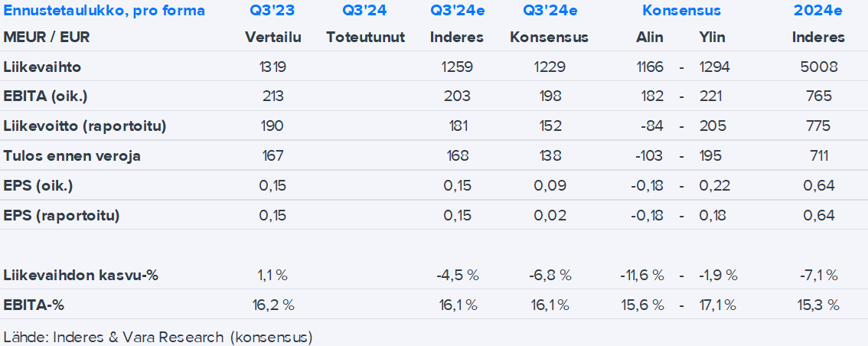
Task: Click the Konsensus range header above Alin
Action: tap(681, 11)
